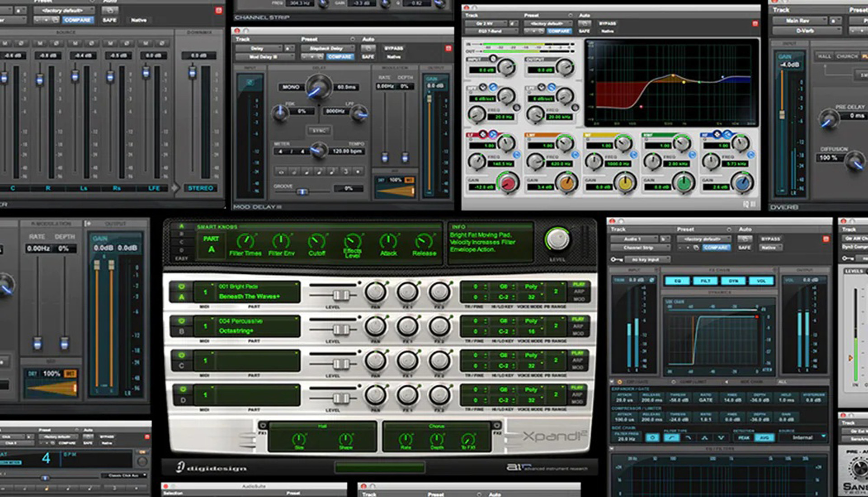
Task: Select the high-pass sidechain filter type icon
Action: pos(672,437)
